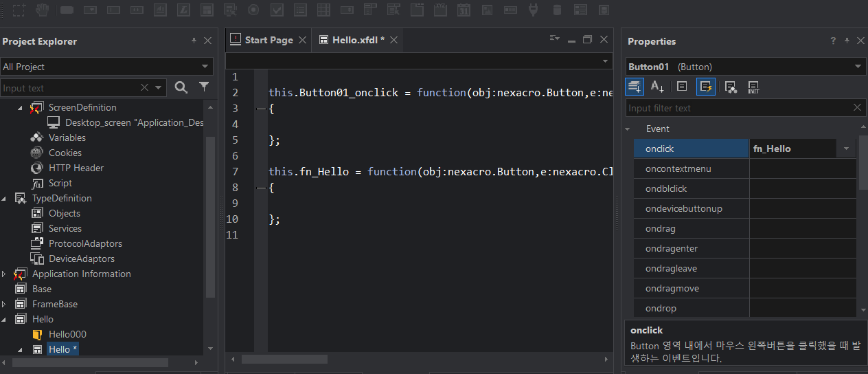This screenshot has width=868, height=374.
Task: Choose the Calendar component in top toolbar
Action: pos(464,10)
